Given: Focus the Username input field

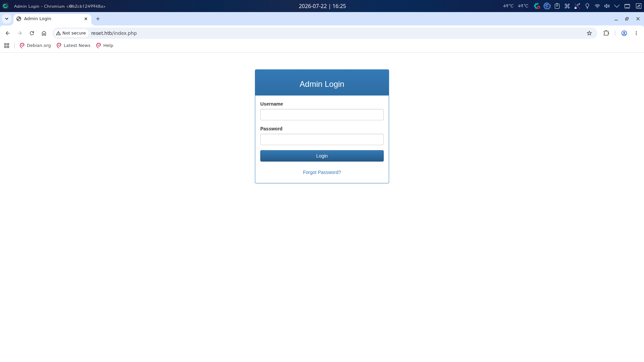Looking at the screenshot, I should [x=322, y=115].
